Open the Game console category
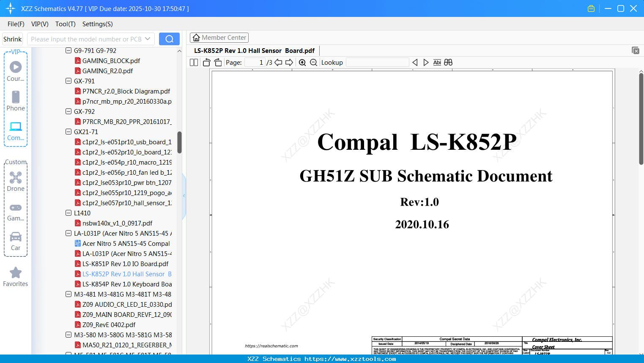The height and width of the screenshot is (363, 644). tap(16, 207)
